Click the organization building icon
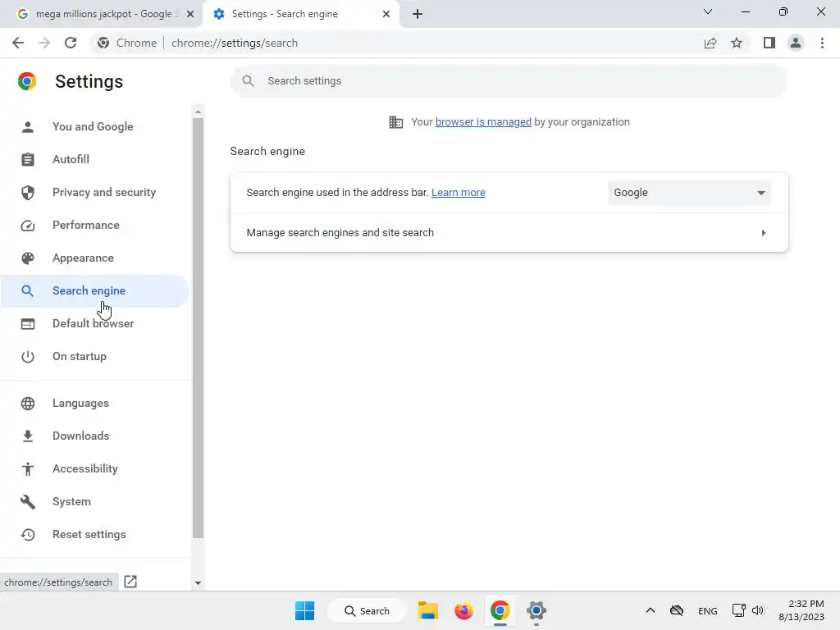This screenshot has height=630, width=840. [x=396, y=122]
